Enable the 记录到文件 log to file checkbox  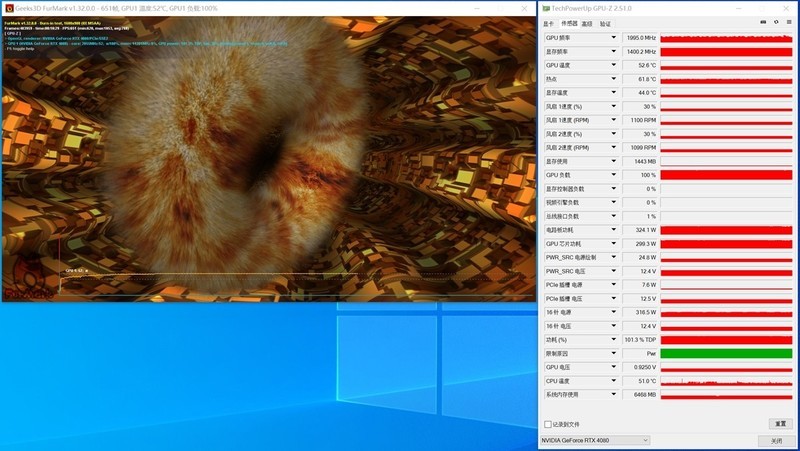[548, 424]
